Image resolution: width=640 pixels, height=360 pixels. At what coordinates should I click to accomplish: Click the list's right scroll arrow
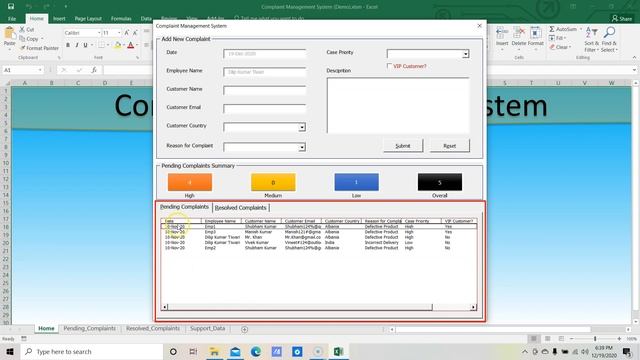coord(473,307)
